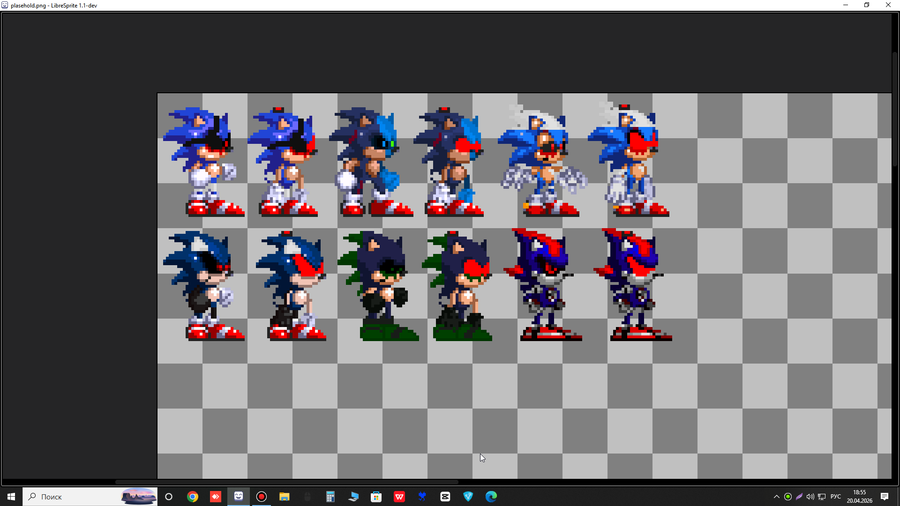900x506 pixels.
Task: Click horizontal scrollbar below the canvas
Action: pos(287,481)
